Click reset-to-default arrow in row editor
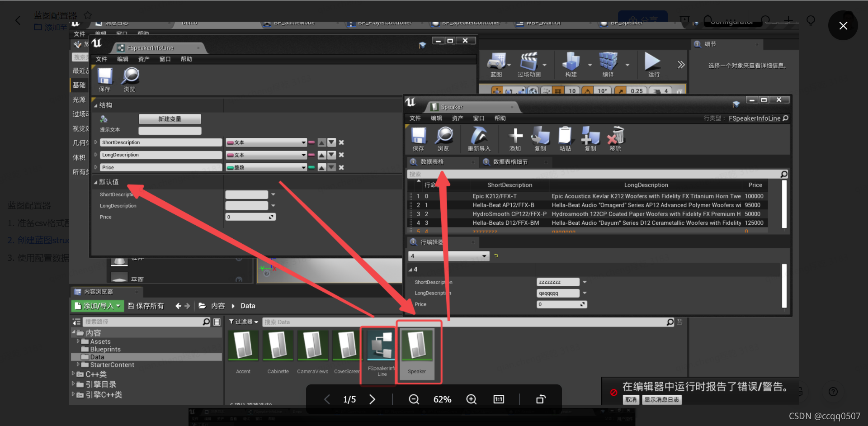The image size is (868, 426). pos(496,256)
